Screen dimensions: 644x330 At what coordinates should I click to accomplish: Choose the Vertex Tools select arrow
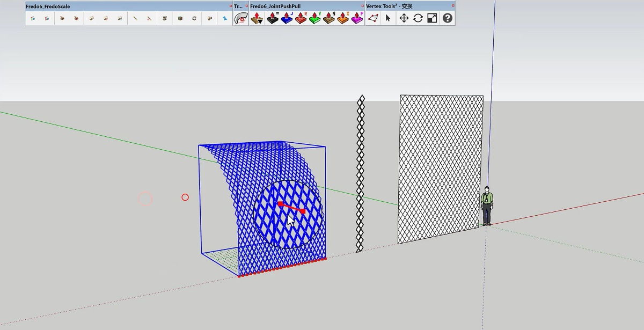[x=388, y=18]
